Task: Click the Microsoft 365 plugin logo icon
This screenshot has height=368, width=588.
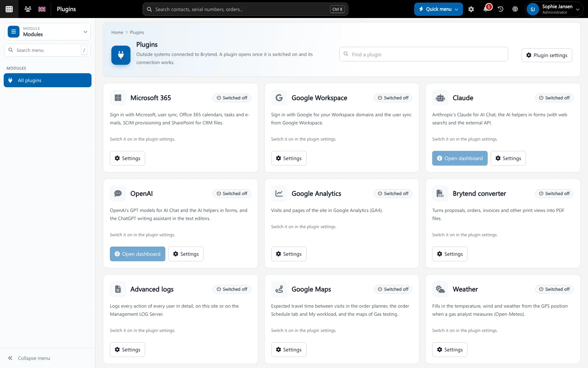Action: [x=118, y=98]
